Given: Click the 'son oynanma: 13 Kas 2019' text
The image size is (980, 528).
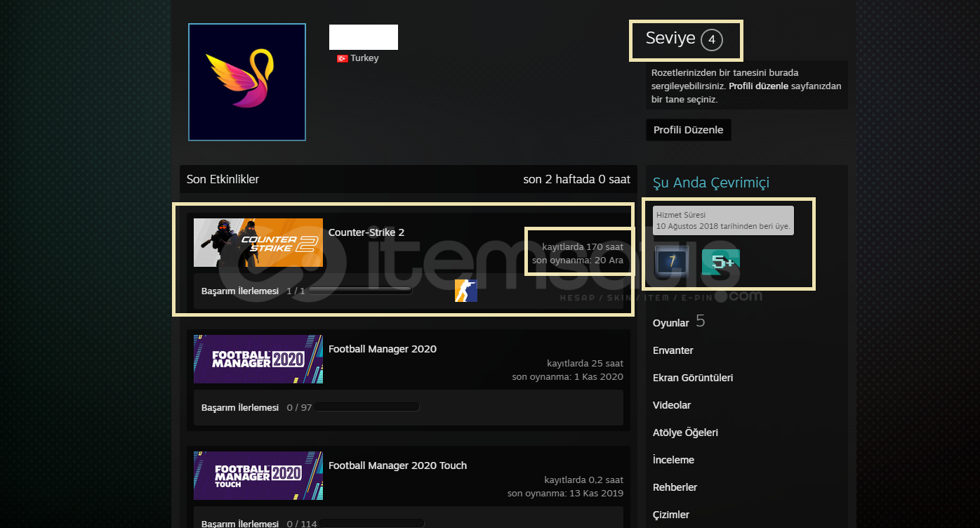Looking at the screenshot, I should coord(565,494).
